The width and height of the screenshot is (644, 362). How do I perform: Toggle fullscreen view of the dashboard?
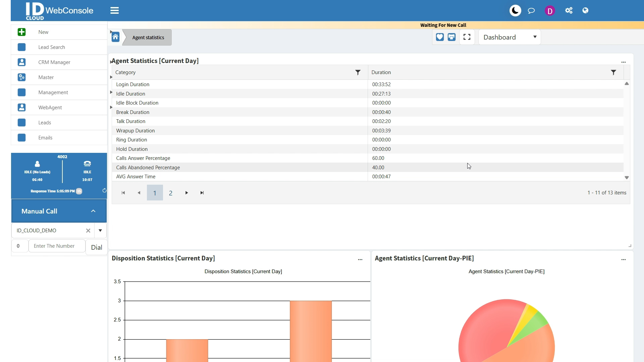coord(467,37)
